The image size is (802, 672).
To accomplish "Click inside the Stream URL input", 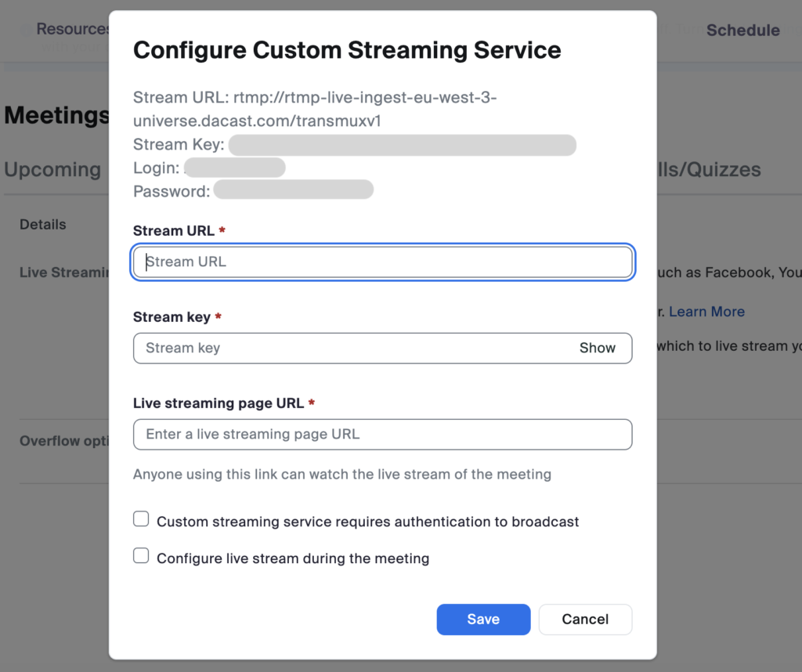I will click(382, 262).
